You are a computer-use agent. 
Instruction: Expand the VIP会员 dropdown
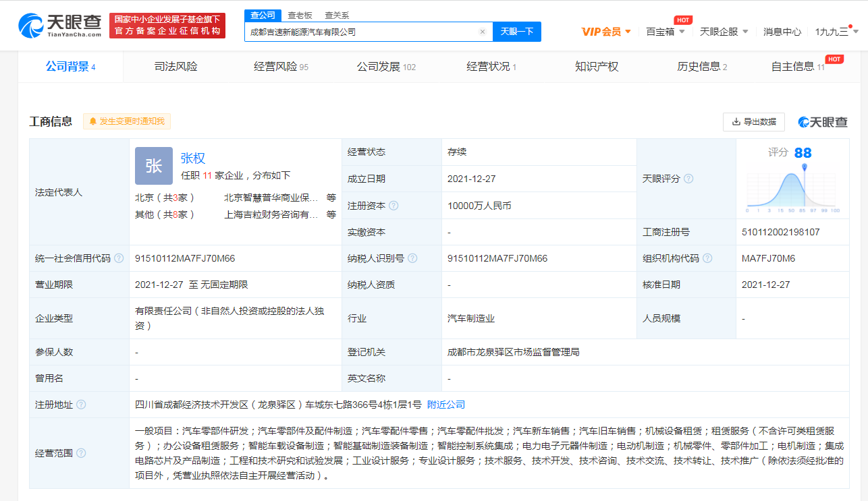(x=606, y=32)
